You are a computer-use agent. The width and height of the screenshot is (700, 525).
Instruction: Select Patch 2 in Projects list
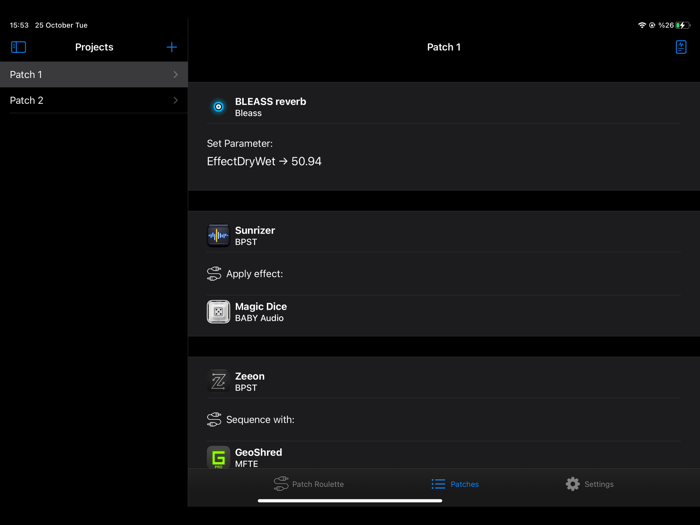pyautogui.click(x=94, y=100)
